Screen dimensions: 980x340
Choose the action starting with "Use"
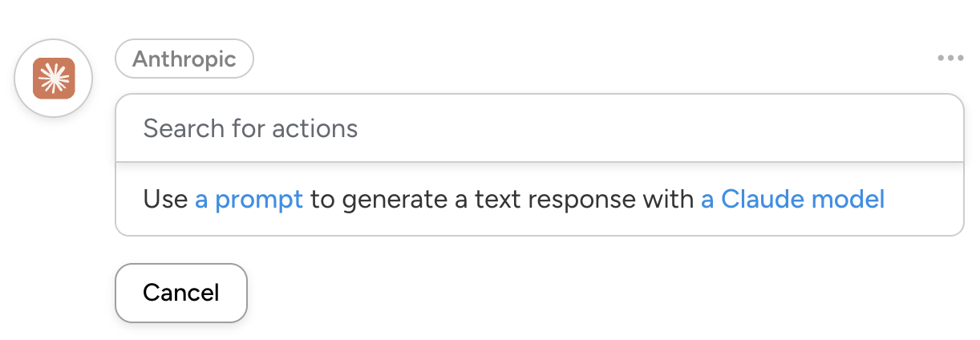click(165, 199)
